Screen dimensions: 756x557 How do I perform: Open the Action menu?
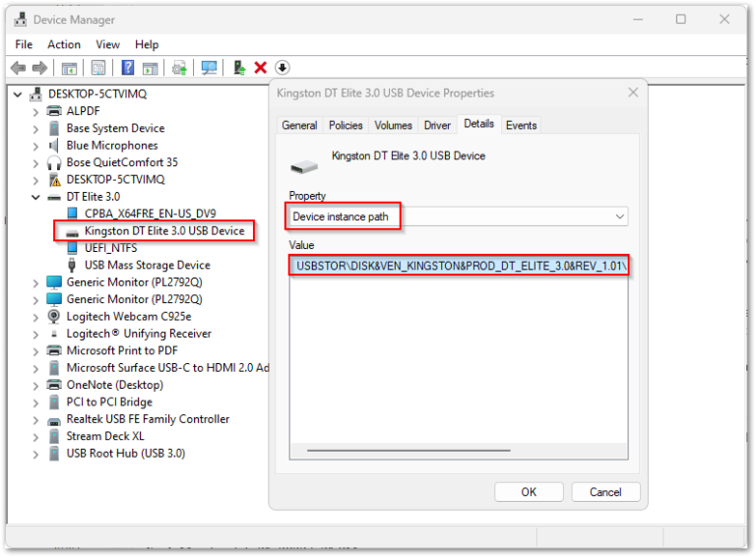pyautogui.click(x=64, y=45)
